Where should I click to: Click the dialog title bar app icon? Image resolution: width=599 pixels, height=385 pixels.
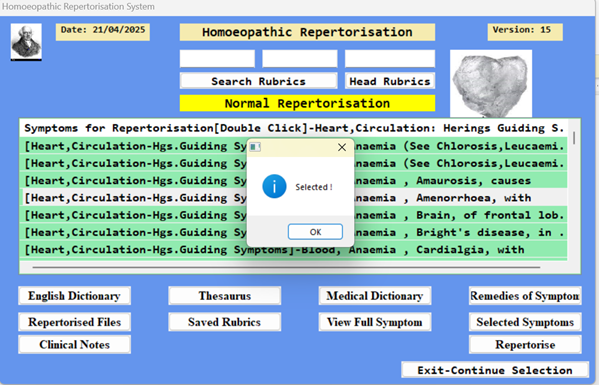(x=255, y=147)
